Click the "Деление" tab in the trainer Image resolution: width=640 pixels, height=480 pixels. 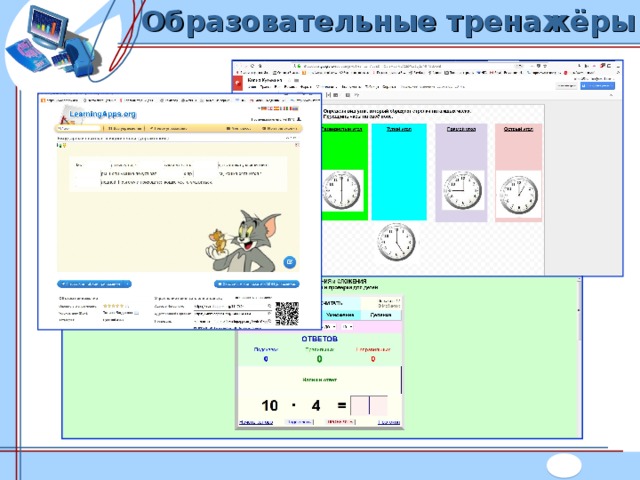click(x=380, y=315)
